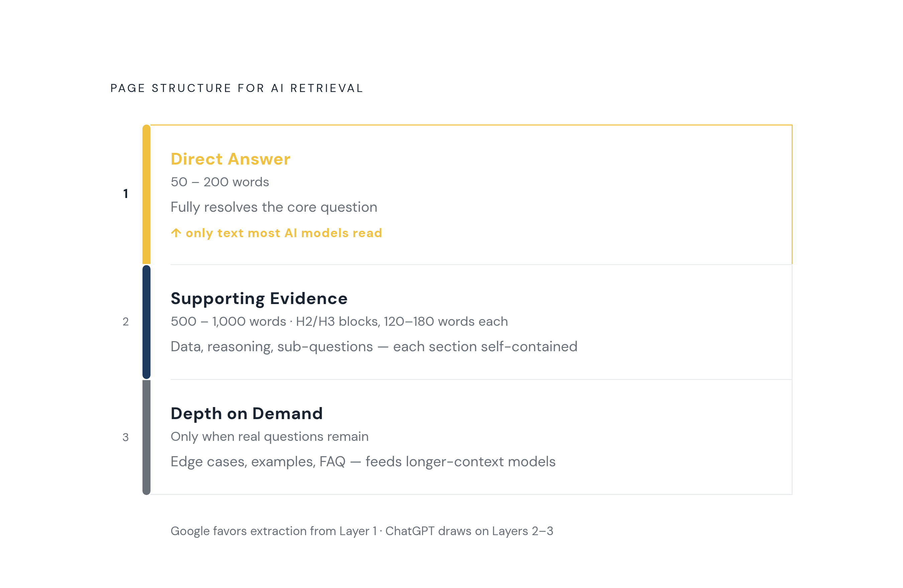Click 'Only when real questions remain' text

[269, 436]
